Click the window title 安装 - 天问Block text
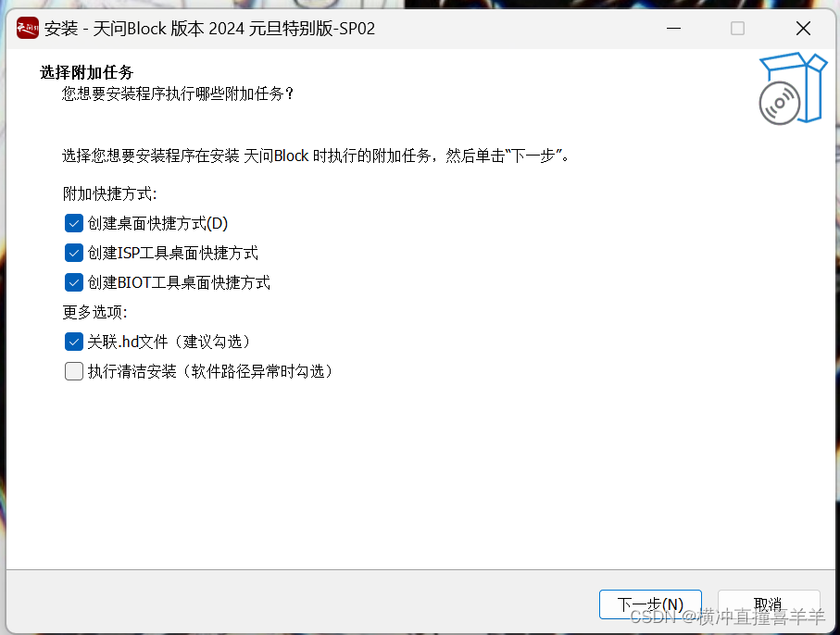The image size is (840, 635). tap(209, 29)
